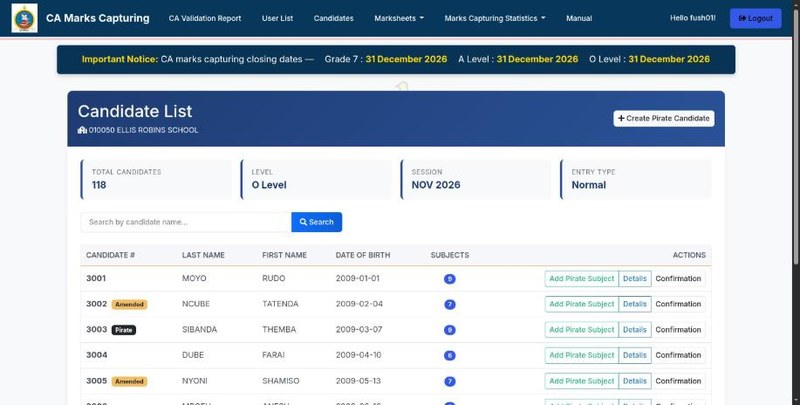Screen dimensions: 800x405
Task: Click Amended badge on candidate 3005
Action: (130, 382)
